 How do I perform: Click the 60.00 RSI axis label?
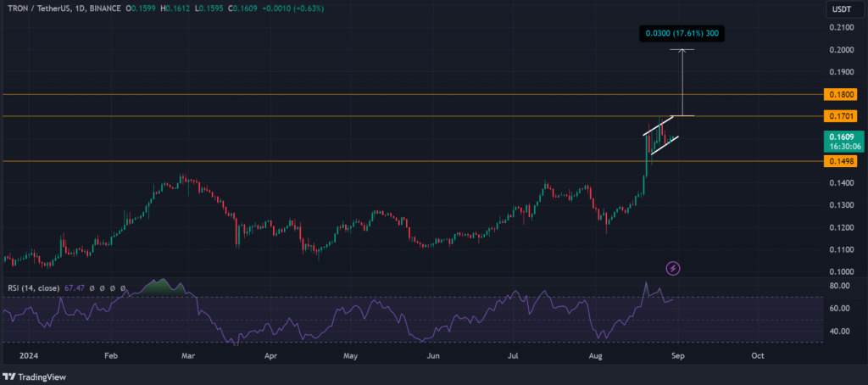tap(840, 309)
